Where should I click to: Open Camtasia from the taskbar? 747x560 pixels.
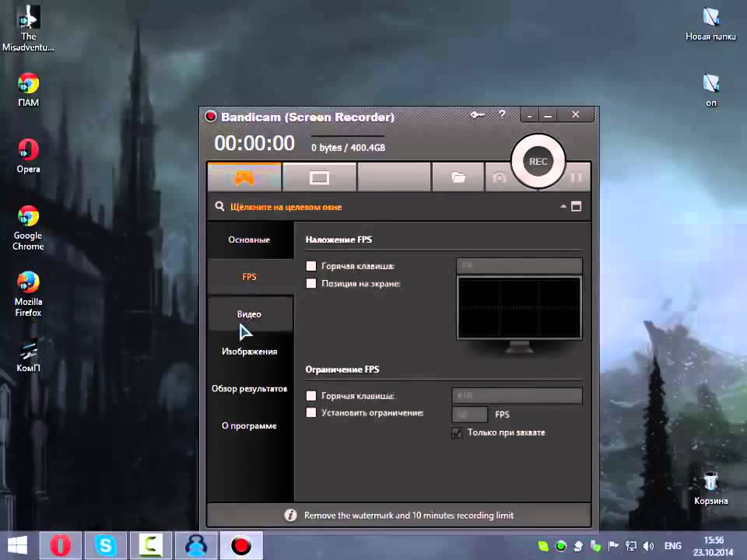[150, 545]
